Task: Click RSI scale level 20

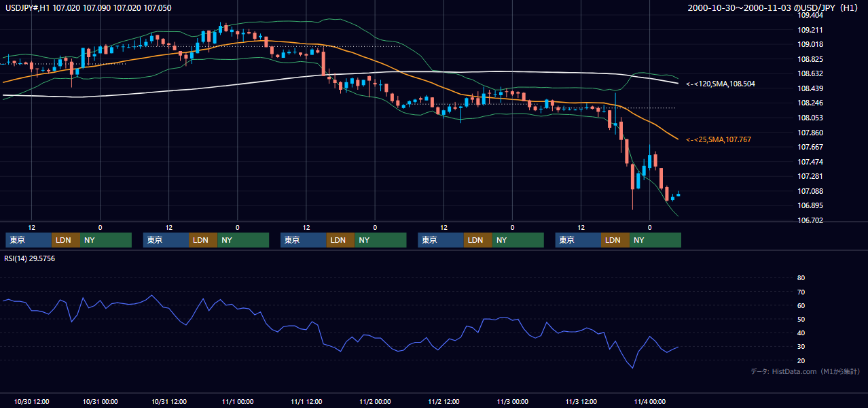Action: coord(801,360)
